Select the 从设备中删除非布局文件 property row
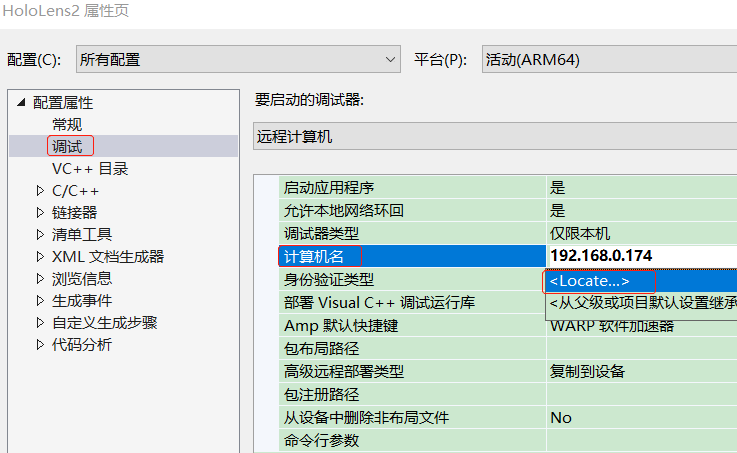This screenshot has width=737, height=453. (412, 417)
